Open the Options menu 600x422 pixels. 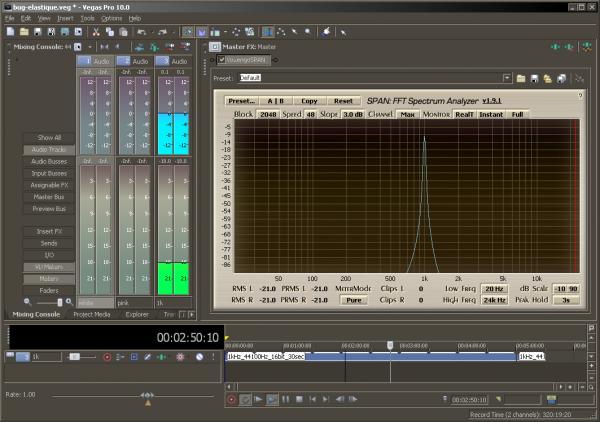(x=111, y=18)
